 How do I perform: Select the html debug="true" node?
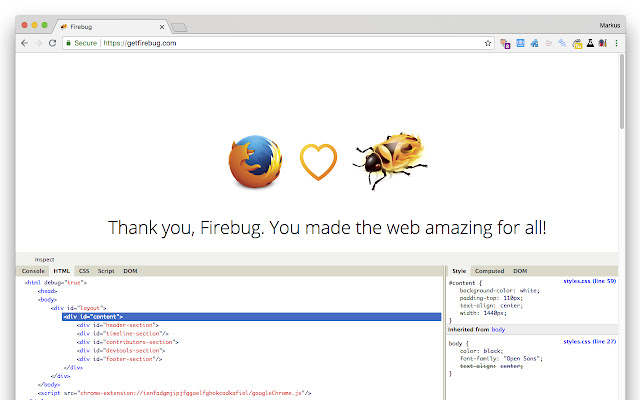pyautogui.click(x=56, y=282)
